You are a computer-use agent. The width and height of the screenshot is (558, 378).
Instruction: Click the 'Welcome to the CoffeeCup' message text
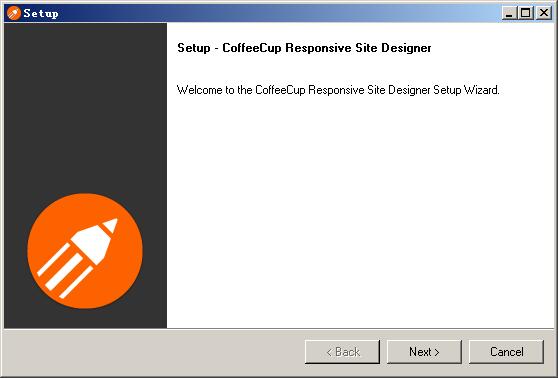[338, 90]
